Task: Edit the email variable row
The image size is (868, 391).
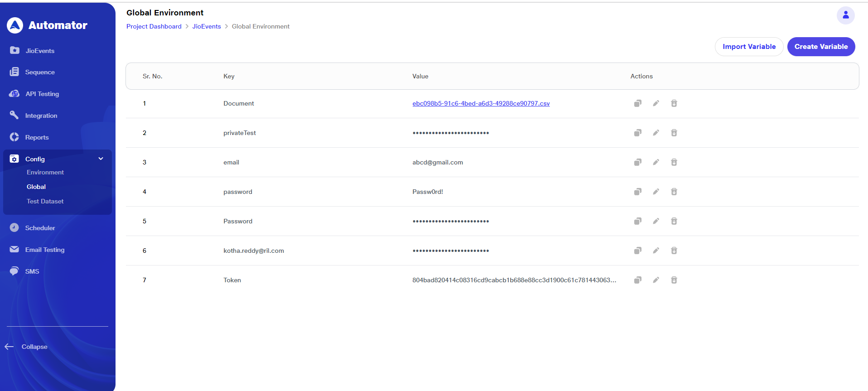Action: 656,162
